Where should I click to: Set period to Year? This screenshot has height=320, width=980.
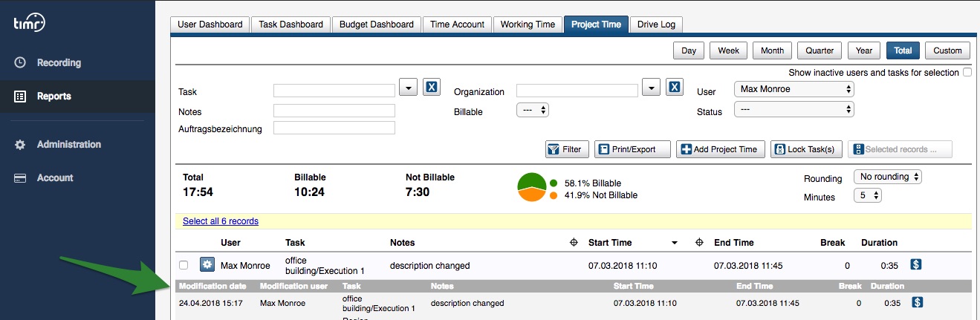(864, 50)
